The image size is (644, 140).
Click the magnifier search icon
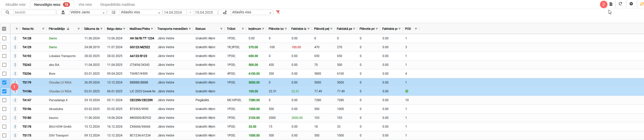[x=7, y=12]
